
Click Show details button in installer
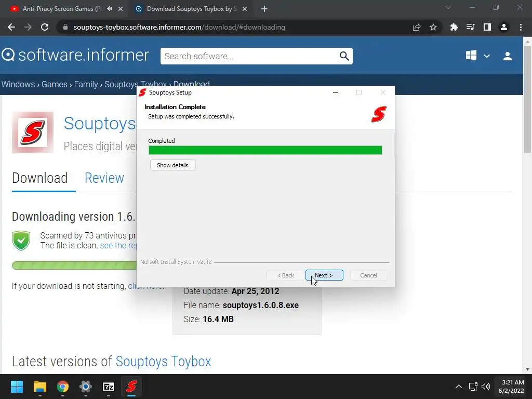(172, 165)
